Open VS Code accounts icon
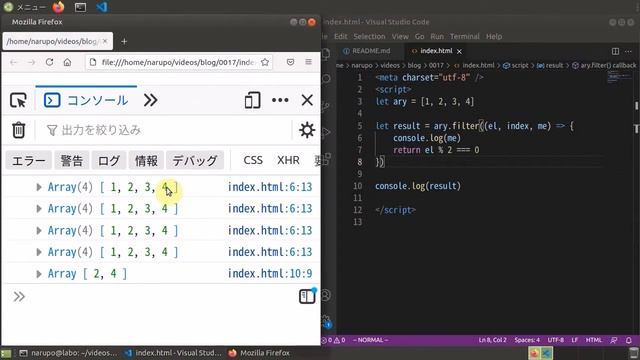 point(326,295)
